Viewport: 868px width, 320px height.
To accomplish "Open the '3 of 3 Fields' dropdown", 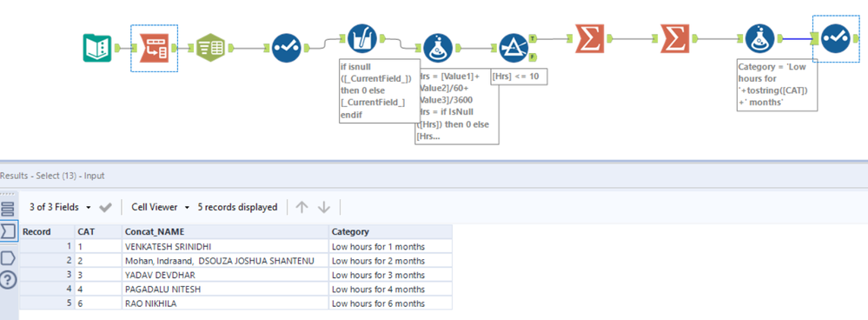I will click(x=61, y=207).
